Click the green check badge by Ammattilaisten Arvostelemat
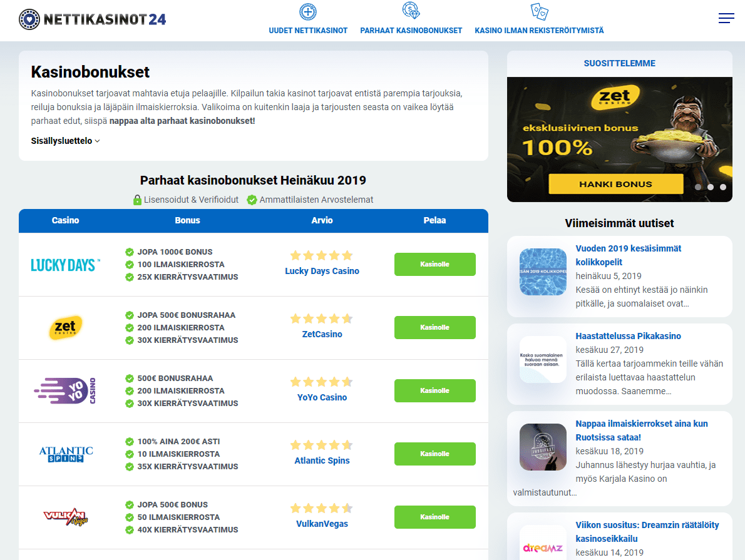The height and width of the screenshot is (560, 745). (x=252, y=200)
